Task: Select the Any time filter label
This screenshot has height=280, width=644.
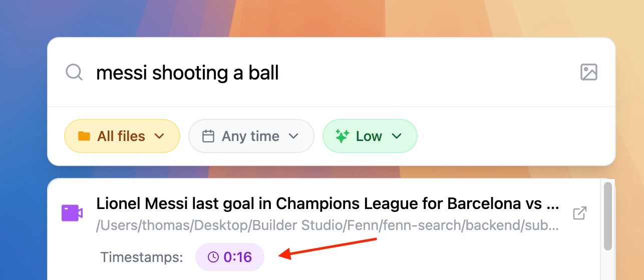Action: (250, 136)
